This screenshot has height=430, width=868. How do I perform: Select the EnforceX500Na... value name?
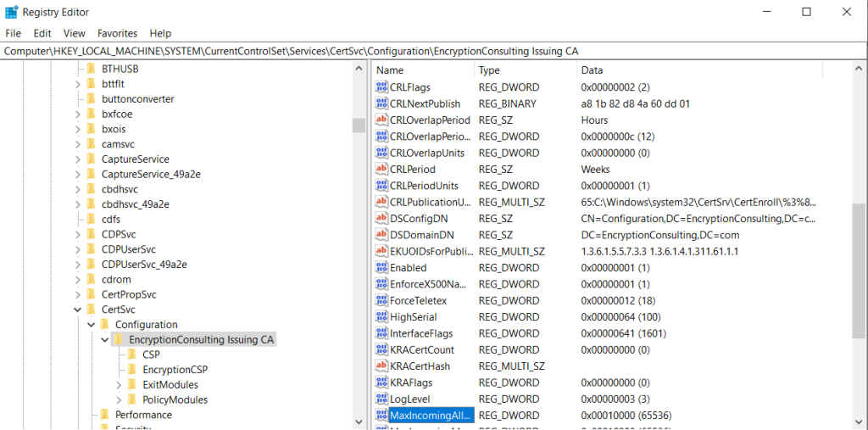[x=428, y=284]
